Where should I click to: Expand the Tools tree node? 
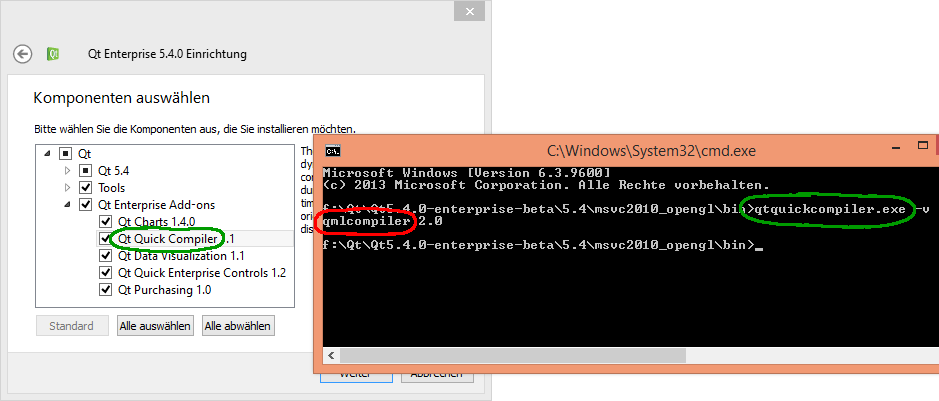click(x=67, y=188)
